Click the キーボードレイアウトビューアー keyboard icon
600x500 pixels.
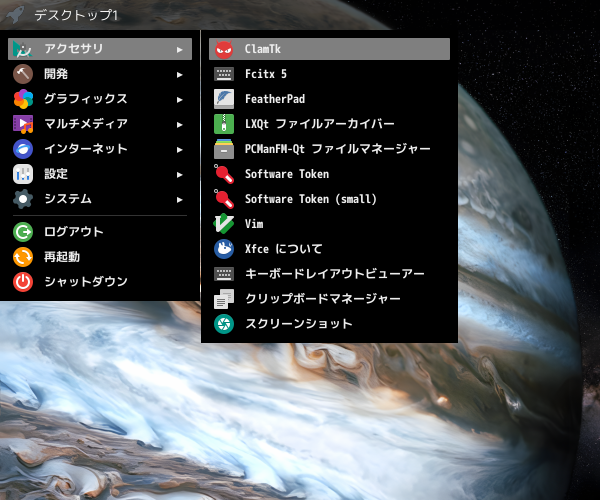[x=223, y=274]
